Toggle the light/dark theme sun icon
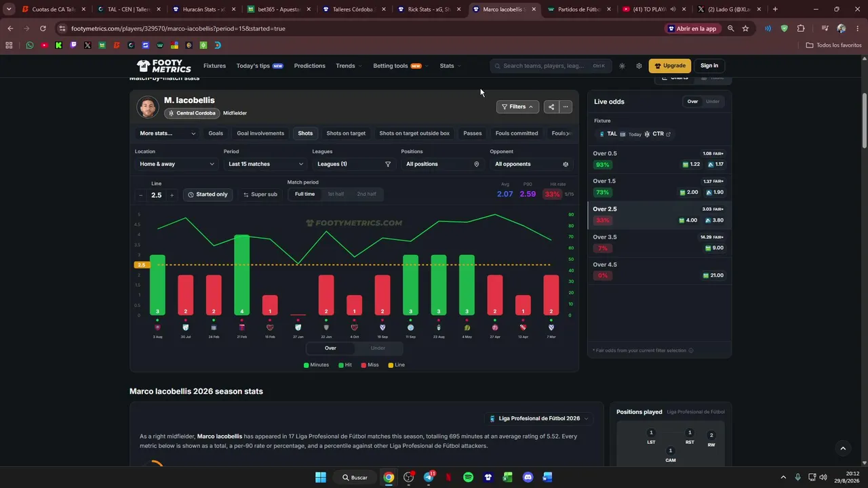 622,66
